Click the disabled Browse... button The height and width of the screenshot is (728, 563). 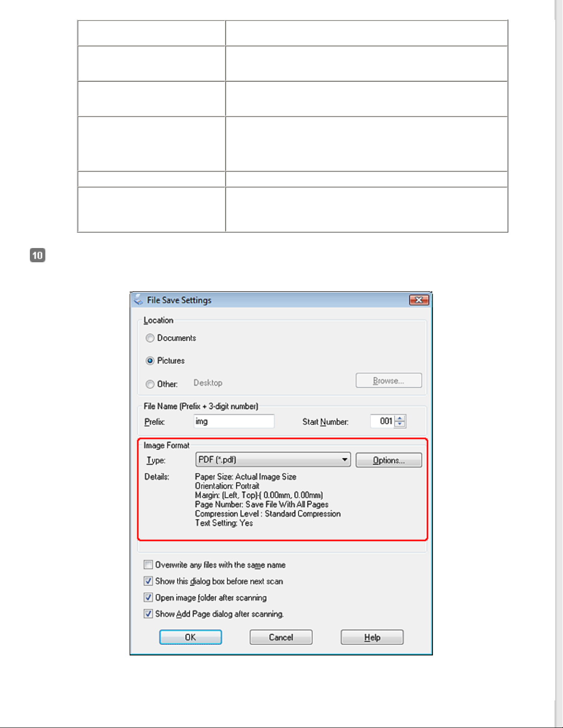coord(388,381)
